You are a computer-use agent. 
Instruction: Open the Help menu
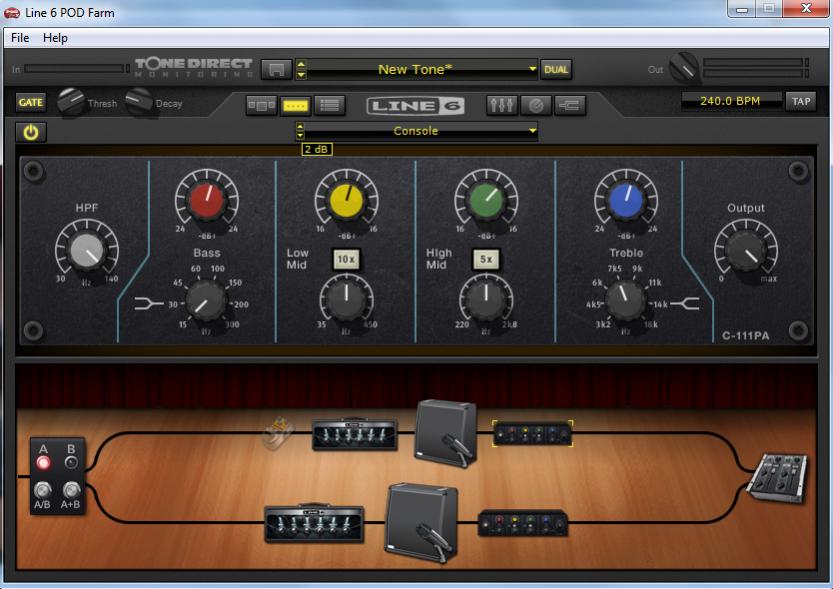pos(55,38)
